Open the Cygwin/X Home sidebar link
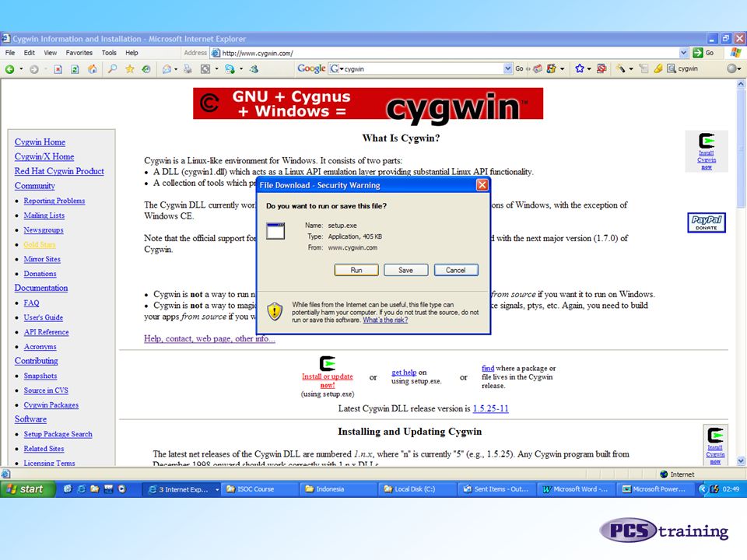747x560 pixels. point(44,156)
